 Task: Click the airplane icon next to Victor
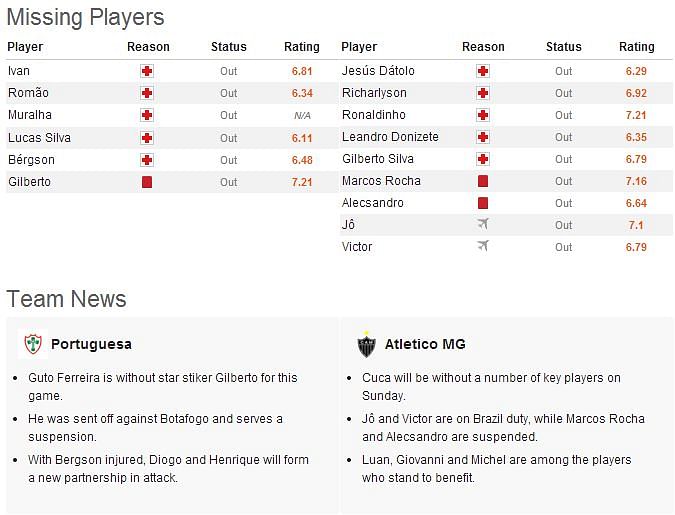pyautogui.click(x=483, y=246)
